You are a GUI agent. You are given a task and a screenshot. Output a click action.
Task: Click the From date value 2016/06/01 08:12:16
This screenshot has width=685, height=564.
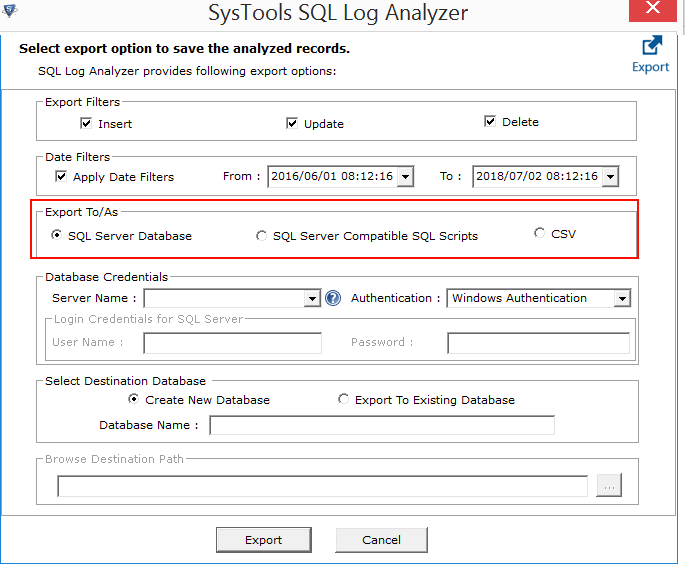click(332, 176)
